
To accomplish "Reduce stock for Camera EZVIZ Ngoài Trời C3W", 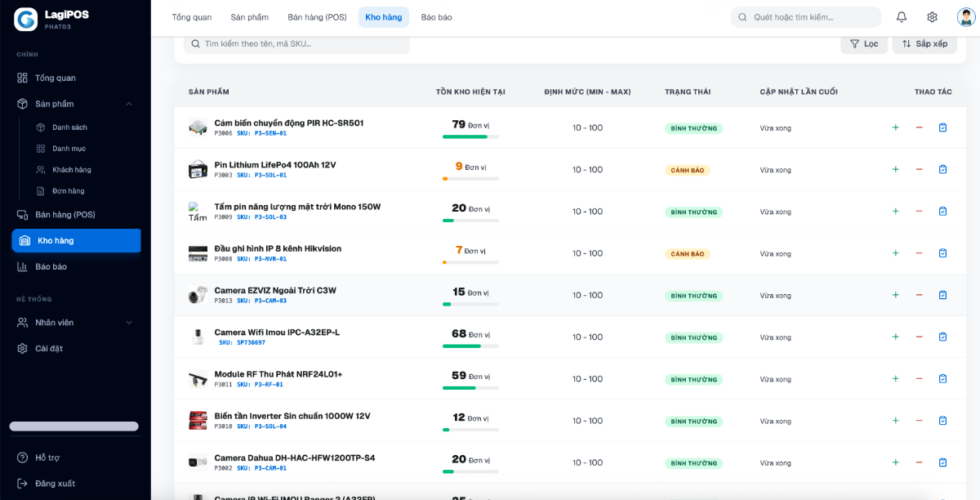I will 919,295.
